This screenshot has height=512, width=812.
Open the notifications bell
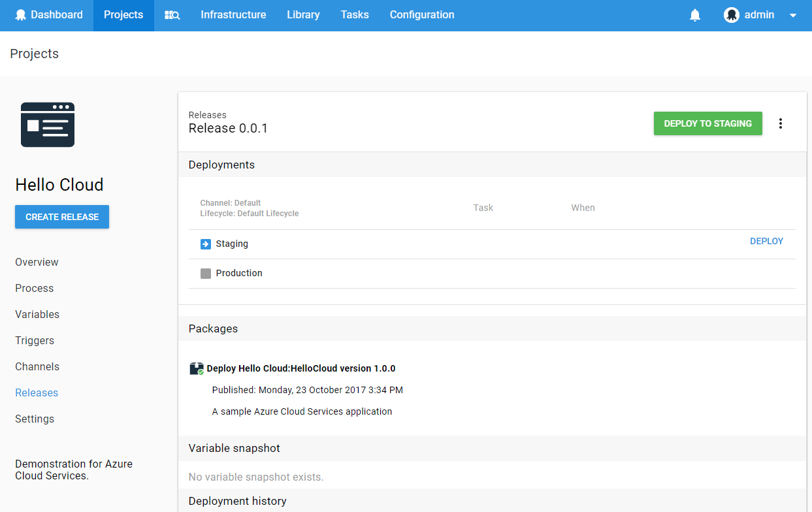695,15
